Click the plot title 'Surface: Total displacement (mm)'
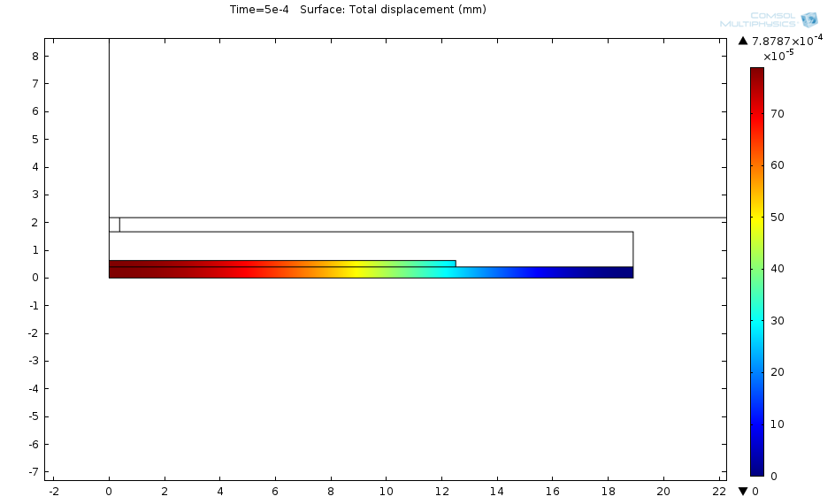 tap(393, 10)
